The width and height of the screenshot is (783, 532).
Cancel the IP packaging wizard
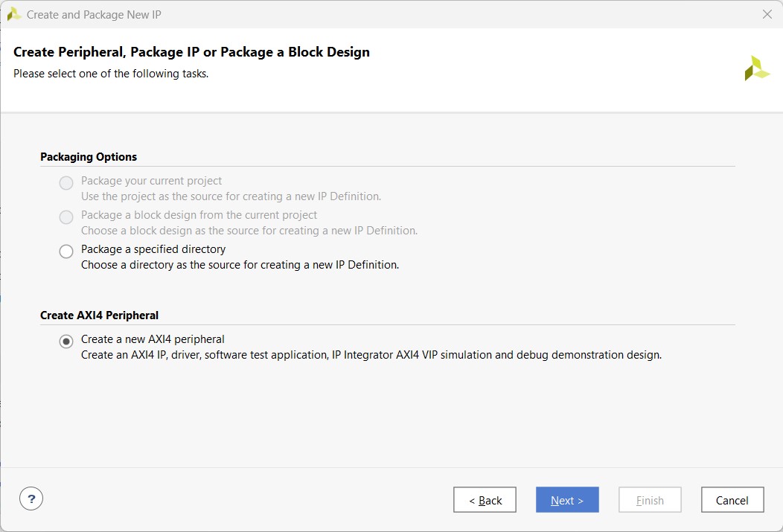pyautogui.click(x=732, y=500)
